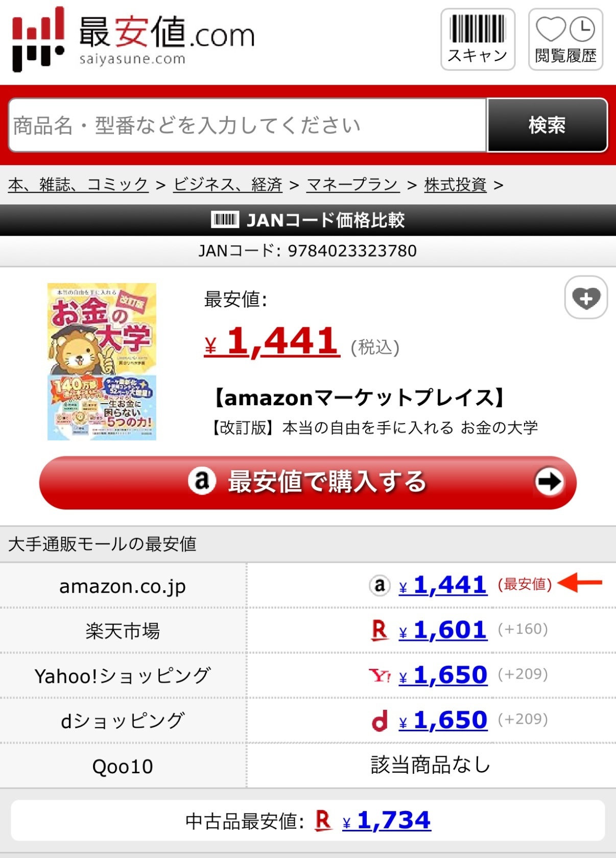Open the large red ¥1,441 lowest price link
Screen dimensions: 616x858
(272, 341)
